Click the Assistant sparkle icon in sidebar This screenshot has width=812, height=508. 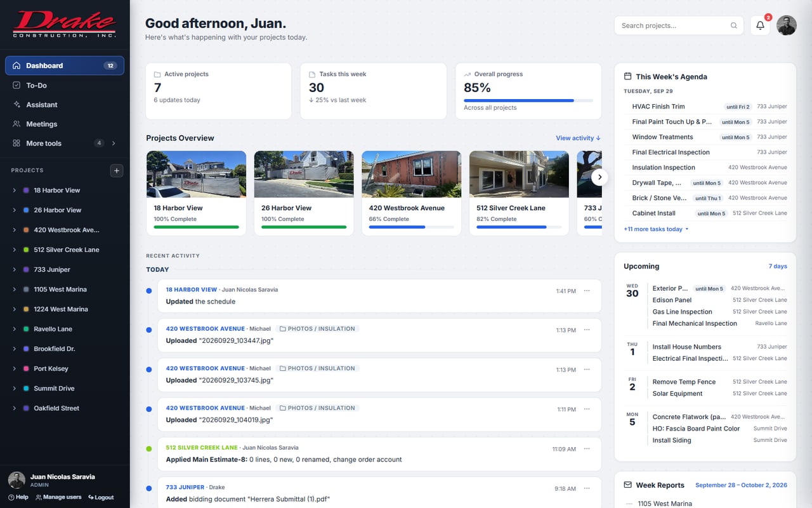[x=16, y=105]
